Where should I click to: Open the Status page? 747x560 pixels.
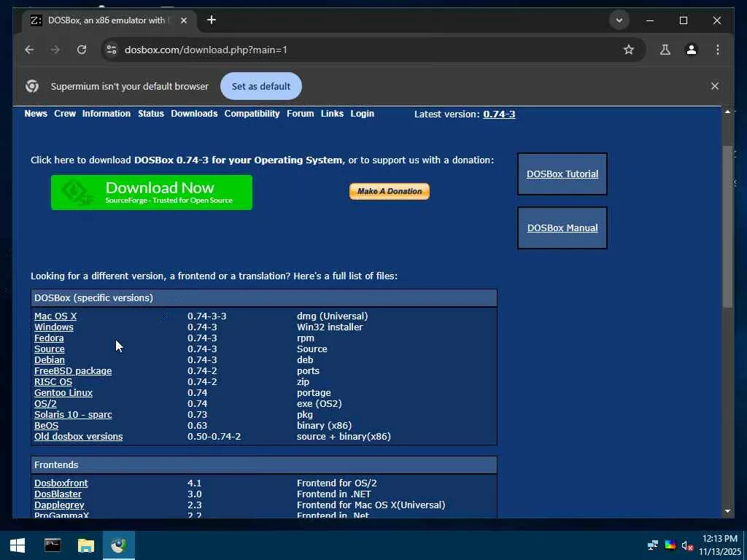pyautogui.click(x=151, y=114)
